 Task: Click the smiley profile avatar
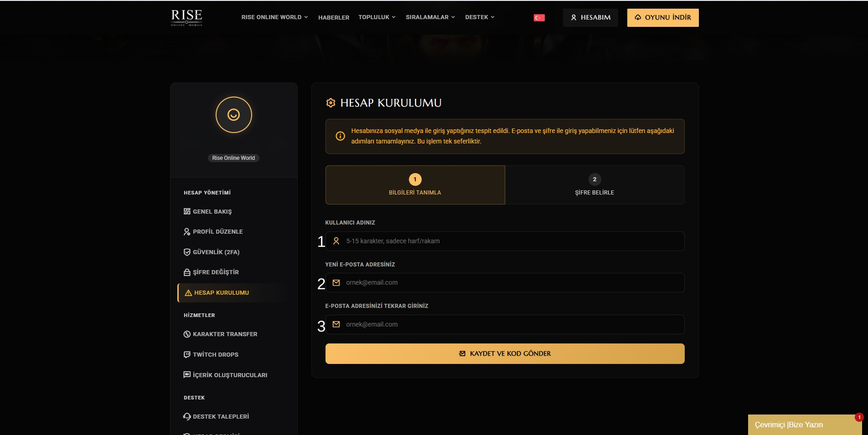pyautogui.click(x=234, y=115)
